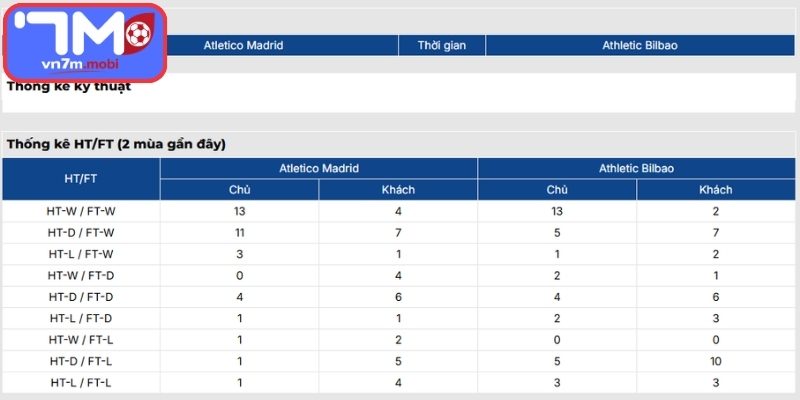Select the Chủ subheader under Athletic Bilbao
The width and height of the screenshot is (800, 400).
coord(557,190)
